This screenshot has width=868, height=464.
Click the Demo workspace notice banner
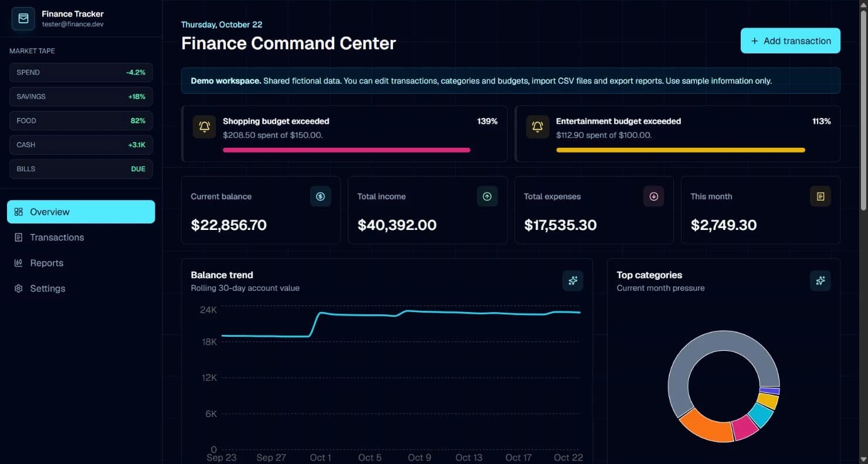click(511, 81)
